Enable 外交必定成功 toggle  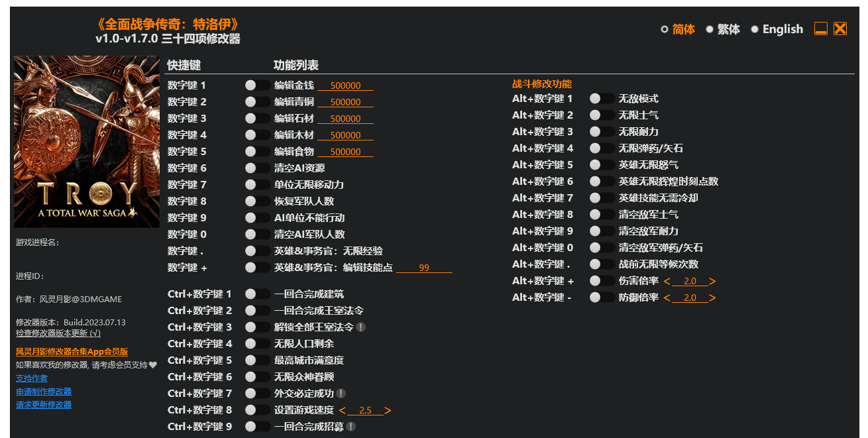click(x=257, y=394)
